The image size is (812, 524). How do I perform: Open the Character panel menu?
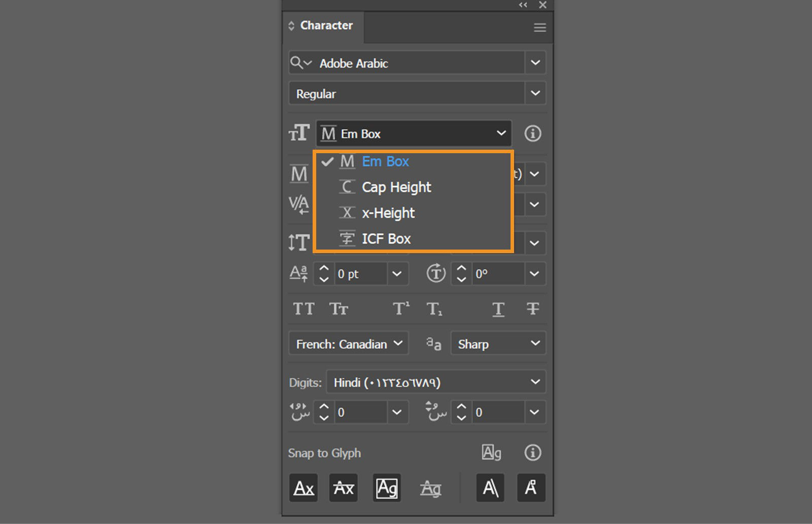[x=539, y=27]
